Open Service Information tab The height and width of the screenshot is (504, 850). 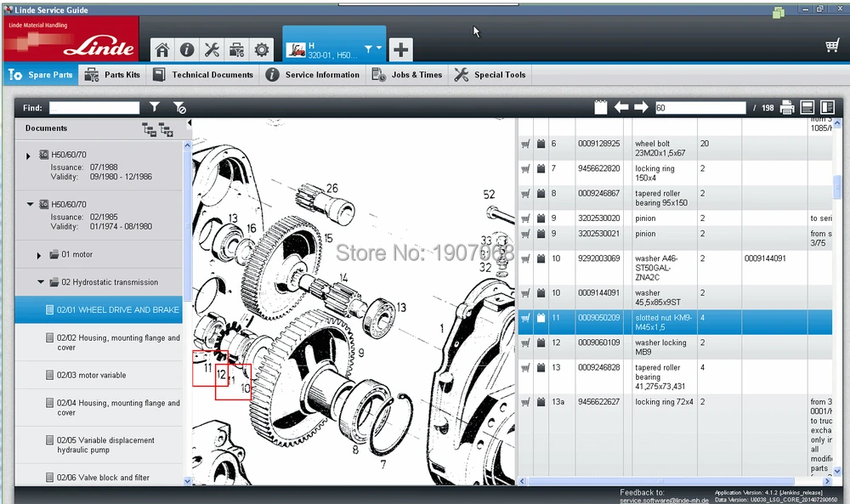(x=313, y=75)
